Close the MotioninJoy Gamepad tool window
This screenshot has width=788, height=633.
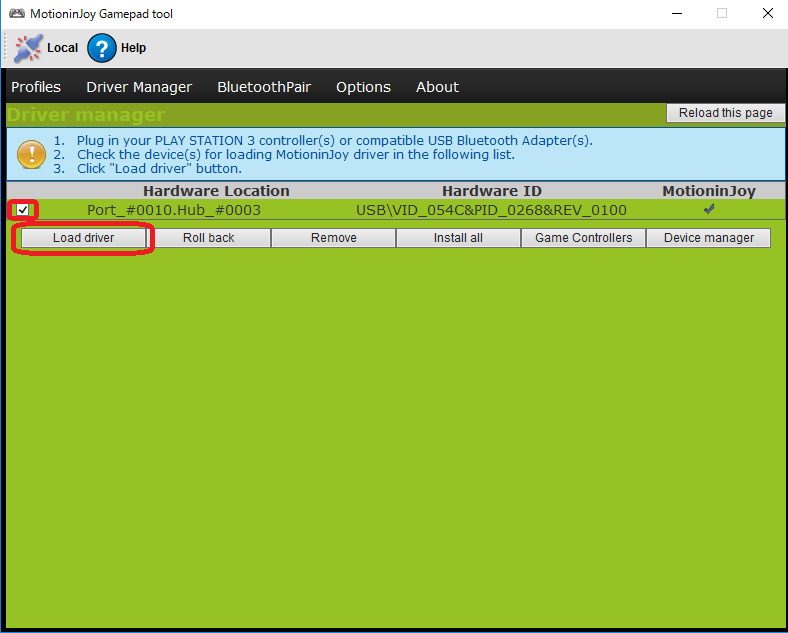[767, 14]
